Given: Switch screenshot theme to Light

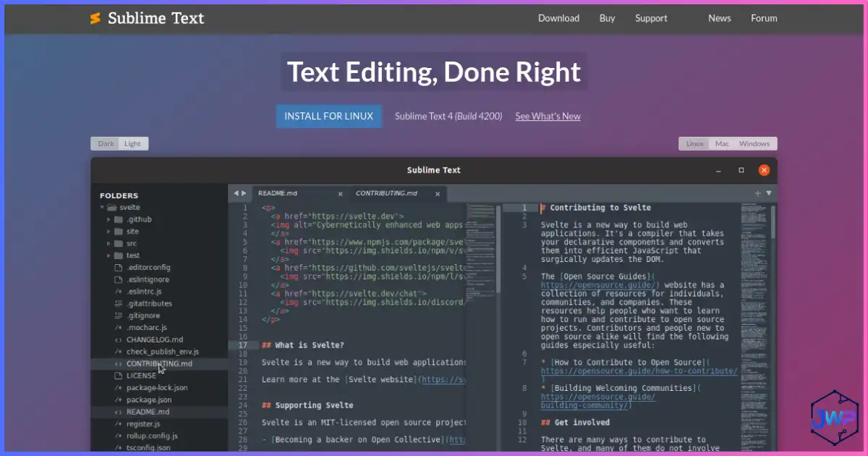Looking at the screenshot, I should [x=133, y=143].
